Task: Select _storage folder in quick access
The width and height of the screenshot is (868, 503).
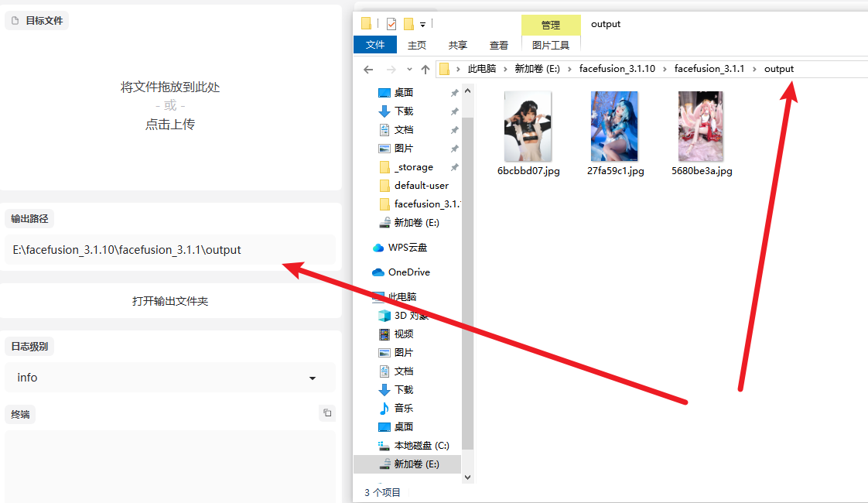Action: [x=413, y=167]
